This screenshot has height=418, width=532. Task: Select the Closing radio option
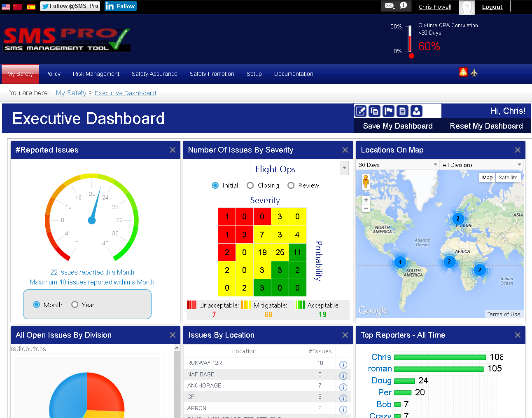[x=250, y=186]
